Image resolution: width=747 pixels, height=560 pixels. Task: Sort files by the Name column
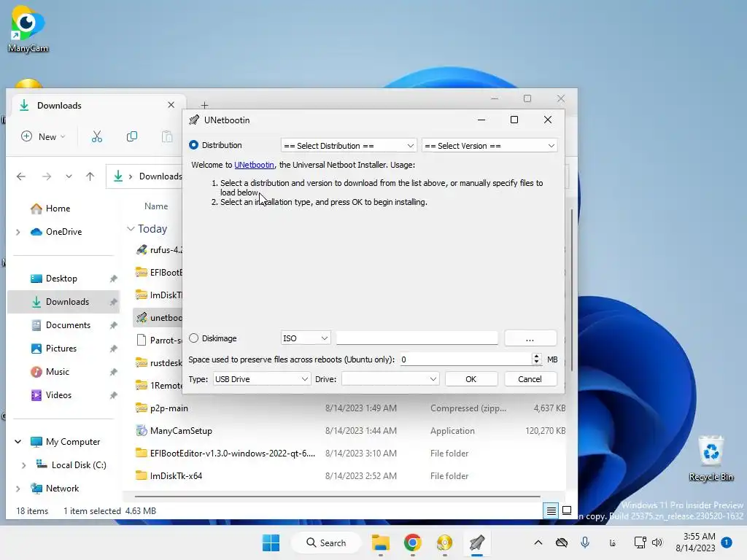(156, 206)
